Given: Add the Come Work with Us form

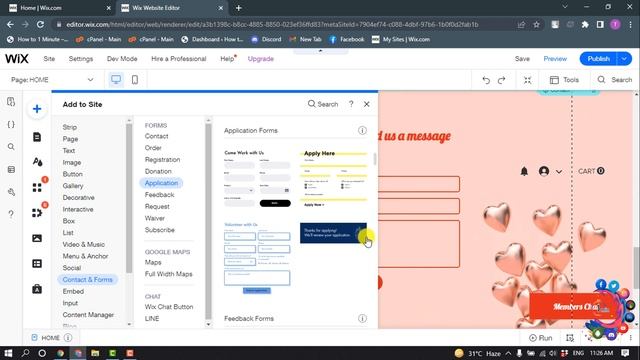Looking at the screenshot, I should coord(257,179).
